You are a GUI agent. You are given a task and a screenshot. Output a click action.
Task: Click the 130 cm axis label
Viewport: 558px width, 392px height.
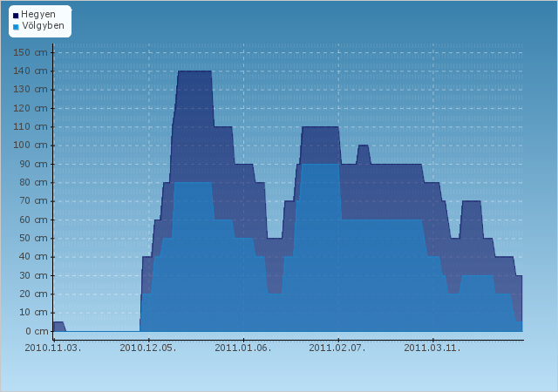[31, 90]
